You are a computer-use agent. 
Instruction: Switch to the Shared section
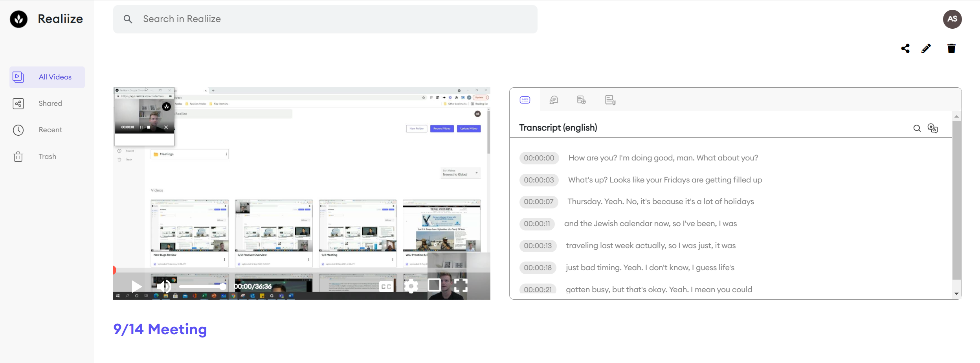[x=50, y=103]
